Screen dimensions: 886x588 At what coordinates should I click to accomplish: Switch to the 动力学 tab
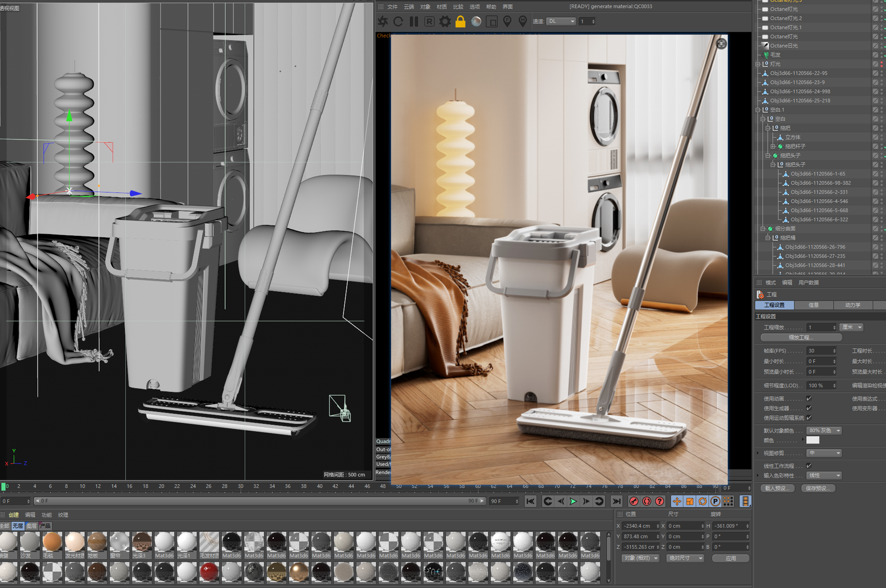coord(852,305)
